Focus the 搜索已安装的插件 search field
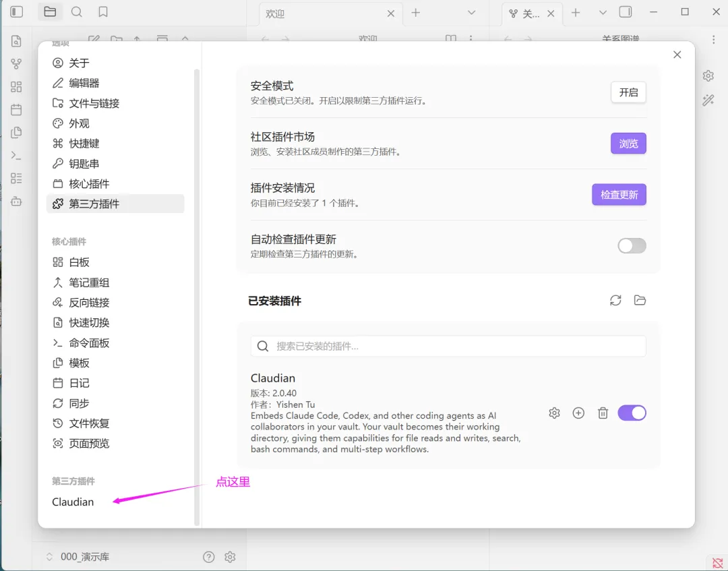 click(448, 347)
